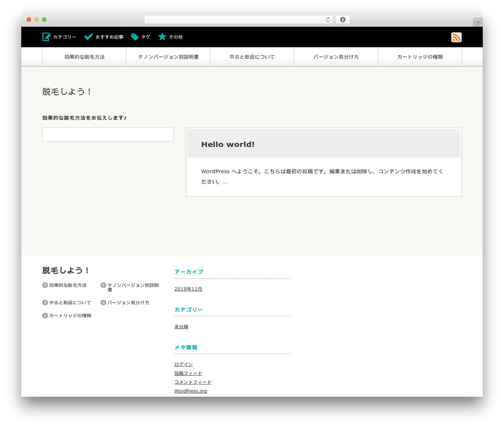
Task: Open the 投稿フィード link
Action: point(188,373)
